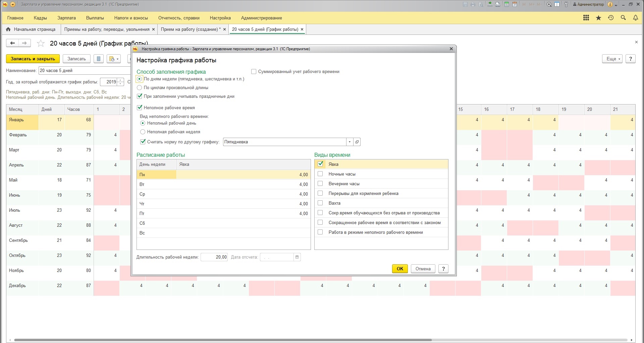644x343 pixels.
Task: Expand the Пятидневка schedule dropdown arrow
Action: (350, 142)
